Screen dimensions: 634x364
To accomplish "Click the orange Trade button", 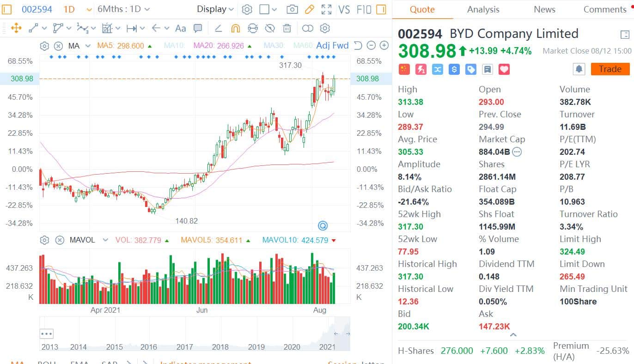I will tap(610, 69).
